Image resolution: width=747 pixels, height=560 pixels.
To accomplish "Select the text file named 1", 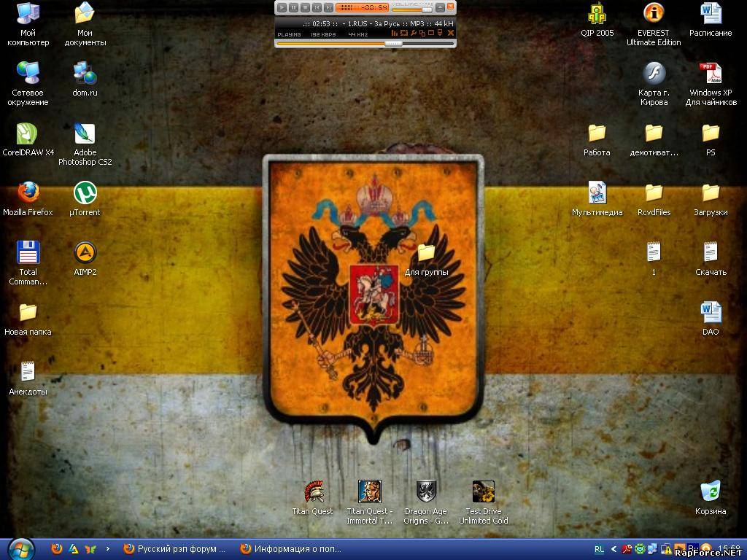I will pos(654,259).
